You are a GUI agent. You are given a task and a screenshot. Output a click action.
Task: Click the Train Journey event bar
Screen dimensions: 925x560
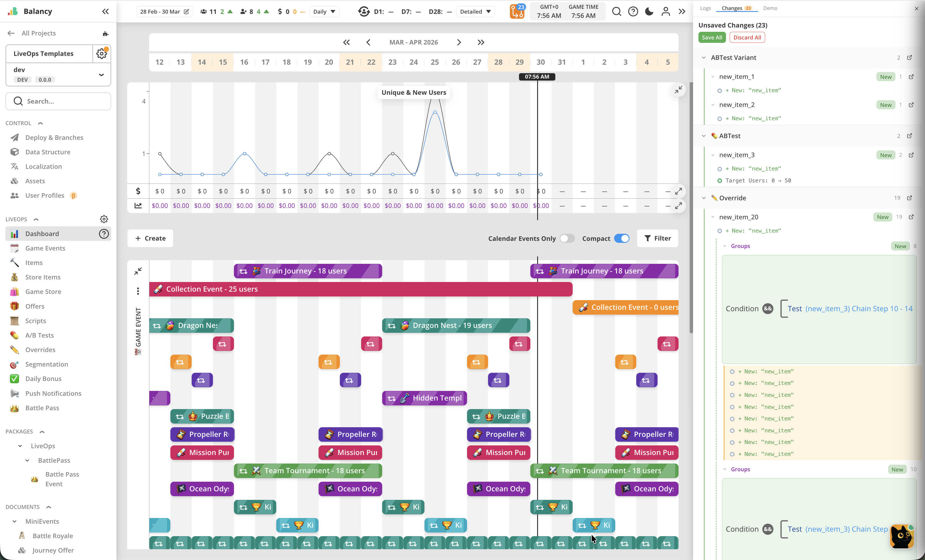click(307, 271)
